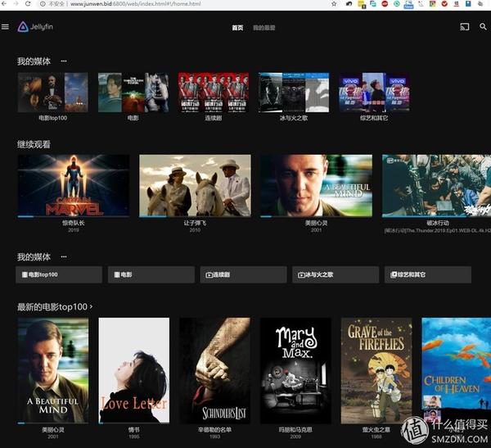This screenshot has height=448, width=491.
Task: Open A Beautiful Mind poster in latest movies
Action: (x=53, y=370)
